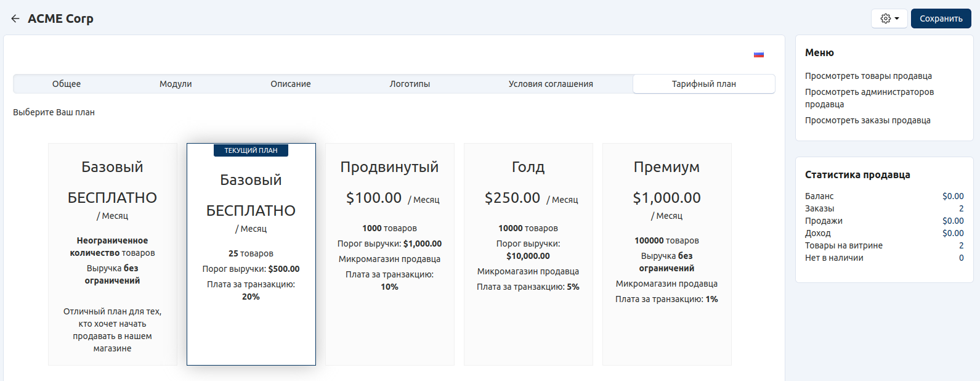980x381 pixels.
Task: Open Просмотреть администраторов продавца link
Action: 869,98
